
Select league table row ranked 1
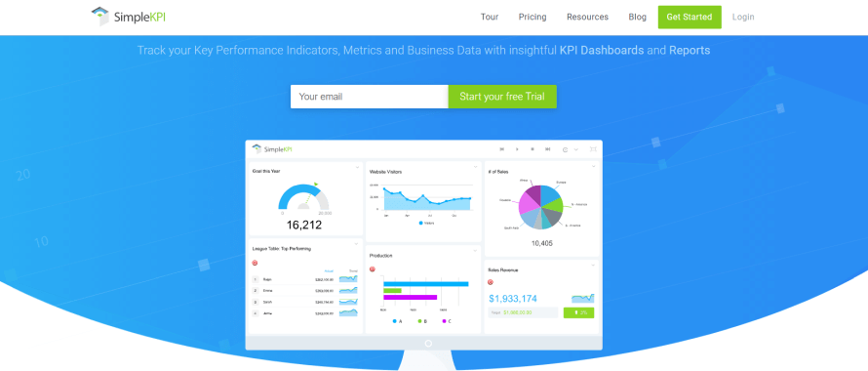pos(305,279)
